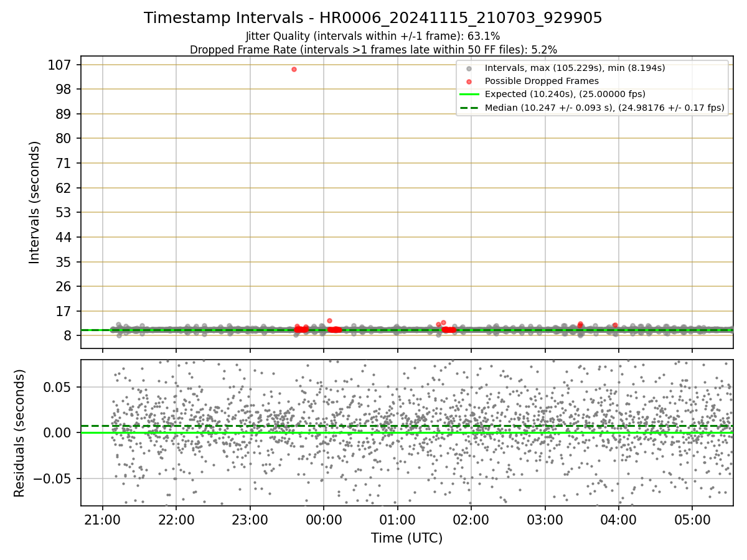Click the "Intervals (seconds)" y-axis label
This screenshot has height=560, width=747.
coord(35,202)
